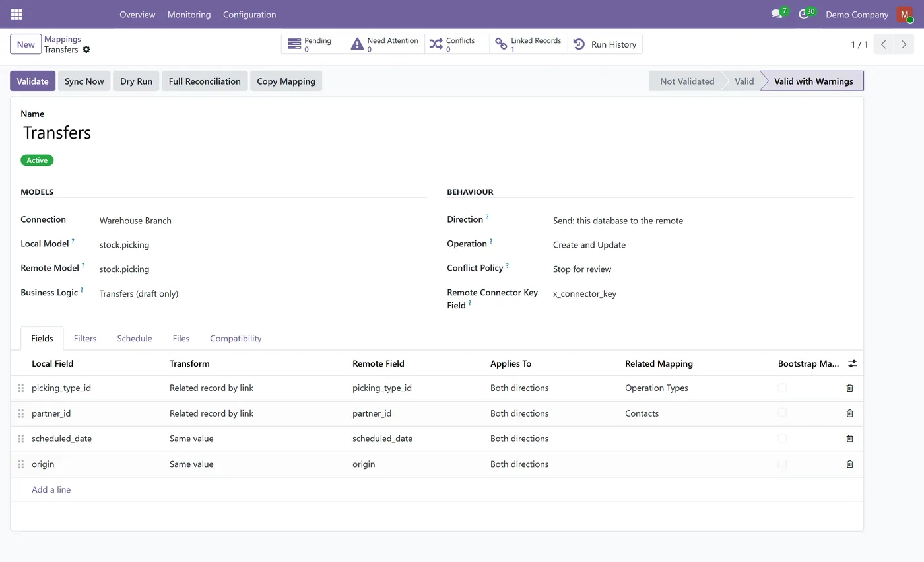The height and width of the screenshot is (562, 924).
Task: Show help tooltip for Business Logic
Action: 82,289
